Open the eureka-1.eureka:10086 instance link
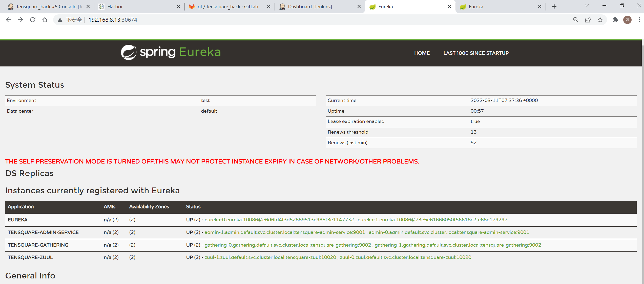 pyautogui.click(x=432, y=220)
